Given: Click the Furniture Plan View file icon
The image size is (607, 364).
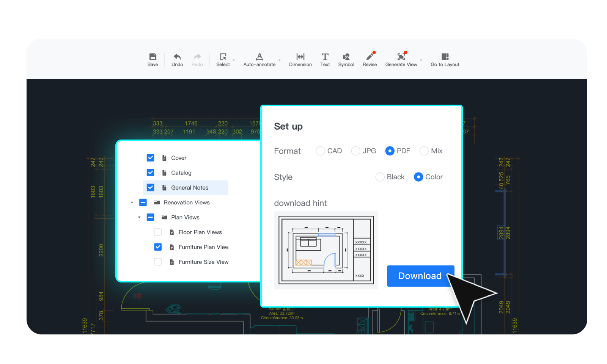Looking at the screenshot, I should pos(172,247).
